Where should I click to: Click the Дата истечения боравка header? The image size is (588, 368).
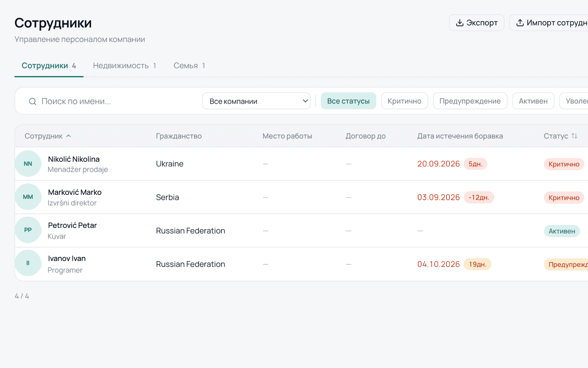click(460, 136)
